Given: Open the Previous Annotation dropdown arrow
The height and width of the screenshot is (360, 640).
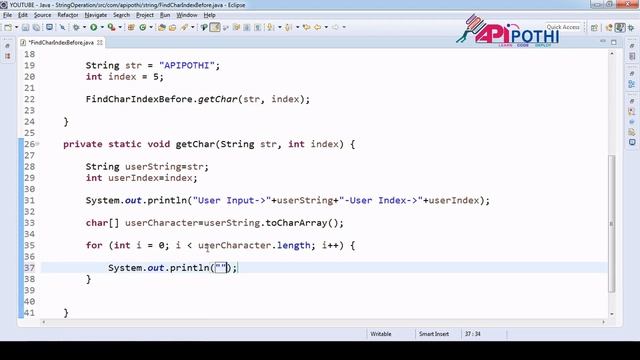Looking at the screenshot, I should click(298, 27).
